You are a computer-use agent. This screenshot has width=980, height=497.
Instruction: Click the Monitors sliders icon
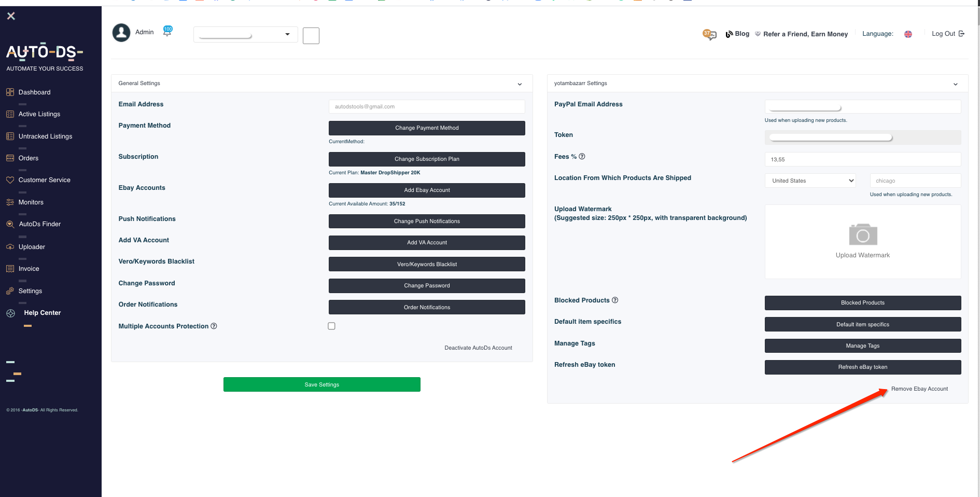tap(10, 202)
